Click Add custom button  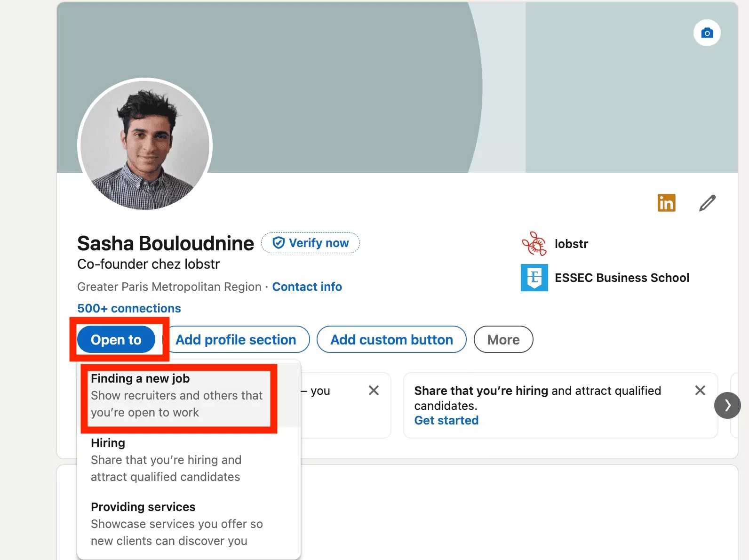tap(391, 339)
